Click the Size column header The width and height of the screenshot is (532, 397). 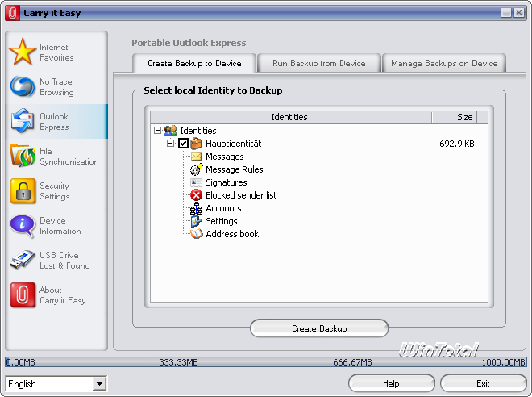[455, 117]
